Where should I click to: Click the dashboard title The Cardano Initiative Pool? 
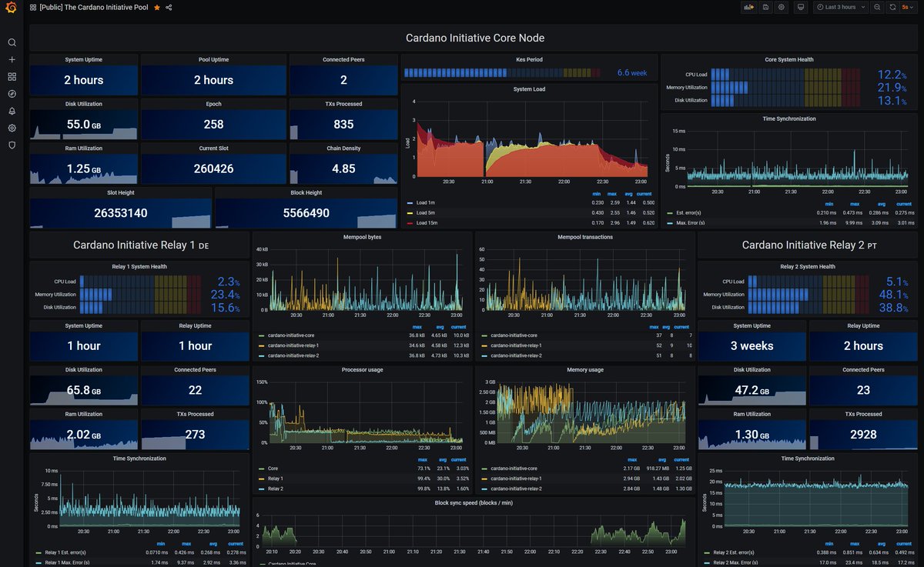click(94, 7)
